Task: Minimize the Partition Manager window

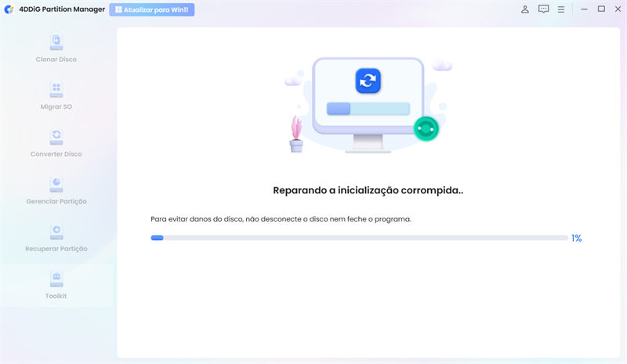Action: 584,9
